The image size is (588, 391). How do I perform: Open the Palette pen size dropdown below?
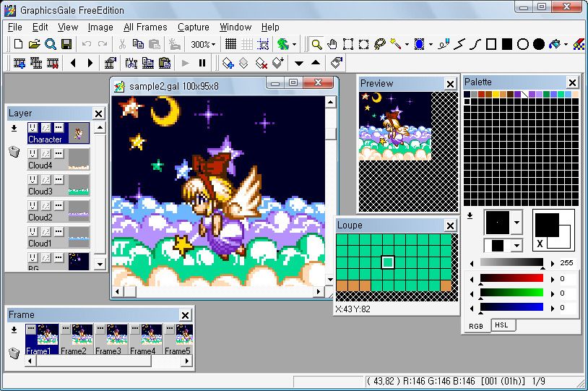(x=516, y=246)
